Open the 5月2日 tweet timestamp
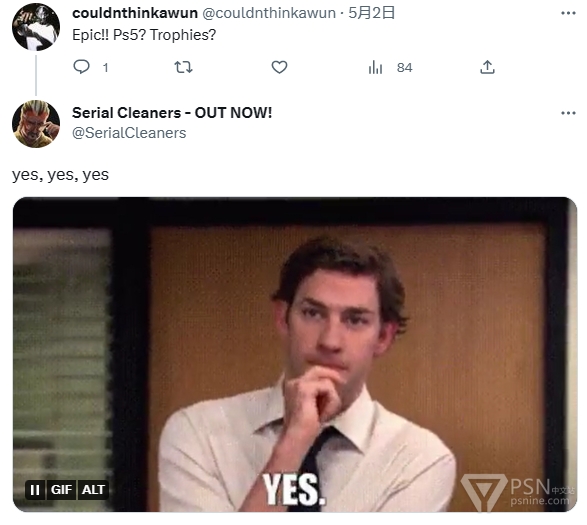587x525 pixels. click(371, 13)
